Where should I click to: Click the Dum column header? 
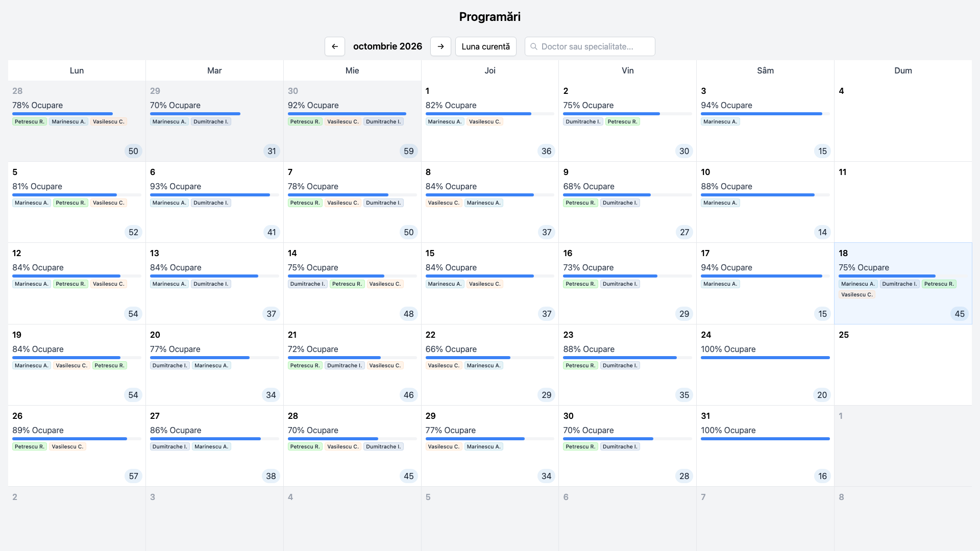(903, 70)
